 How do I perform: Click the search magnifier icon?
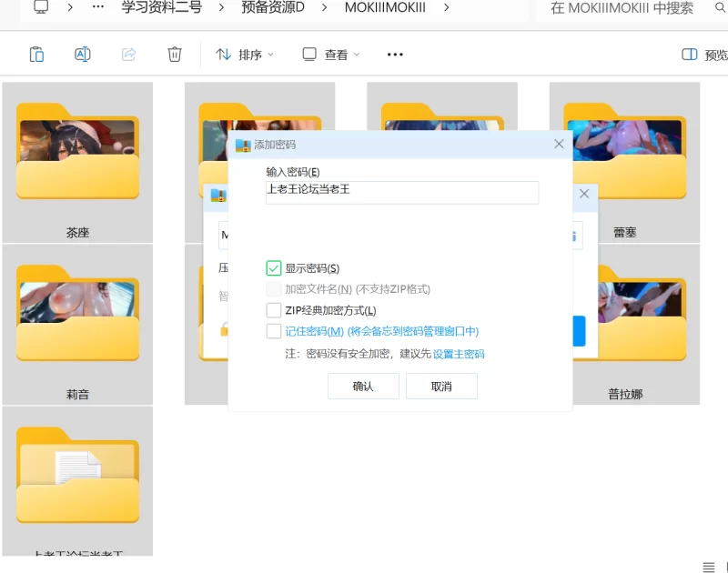(x=720, y=7)
